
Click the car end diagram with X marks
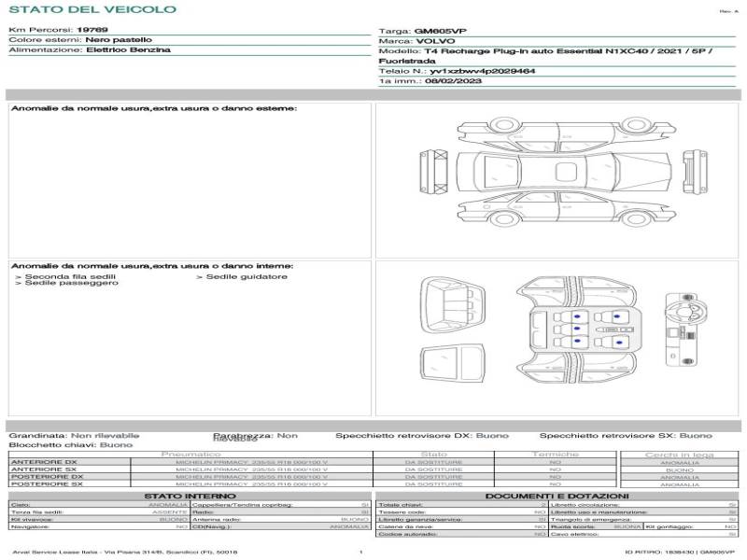433,172
